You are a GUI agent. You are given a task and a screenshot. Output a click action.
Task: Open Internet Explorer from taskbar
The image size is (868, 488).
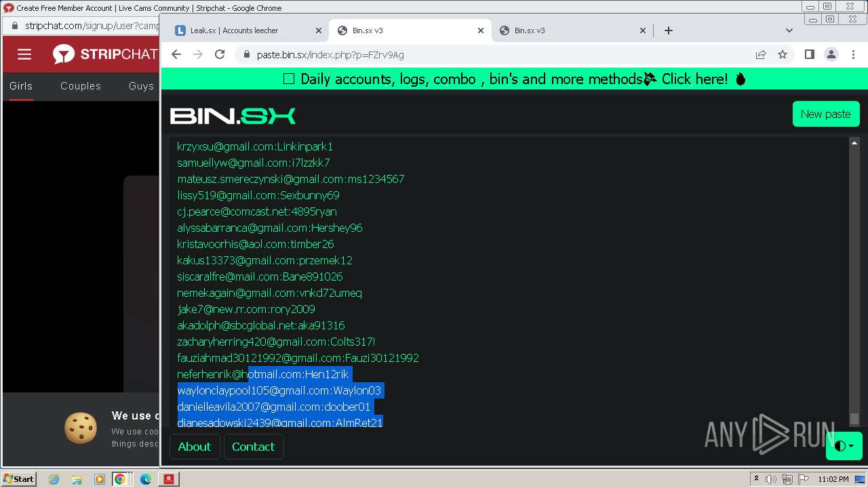(54, 479)
